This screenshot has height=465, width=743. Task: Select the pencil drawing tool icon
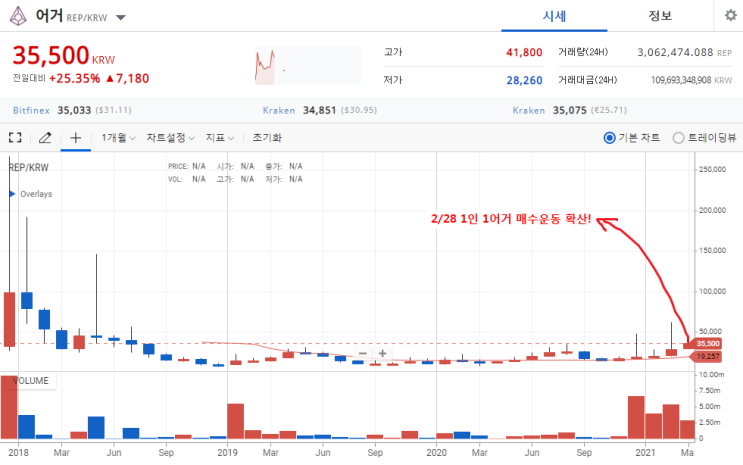(45, 138)
